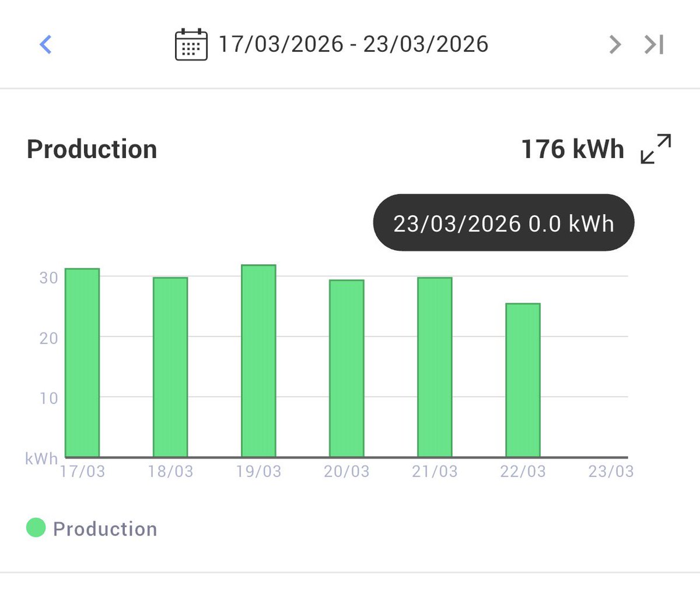The height and width of the screenshot is (599, 700).
Task: Select the 18/03 production bar
Action: point(170,367)
